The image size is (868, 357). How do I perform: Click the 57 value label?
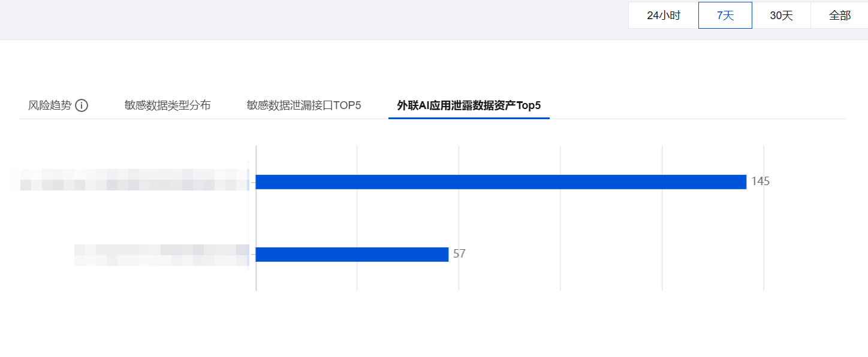pyautogui.click(x=459, y=255)
